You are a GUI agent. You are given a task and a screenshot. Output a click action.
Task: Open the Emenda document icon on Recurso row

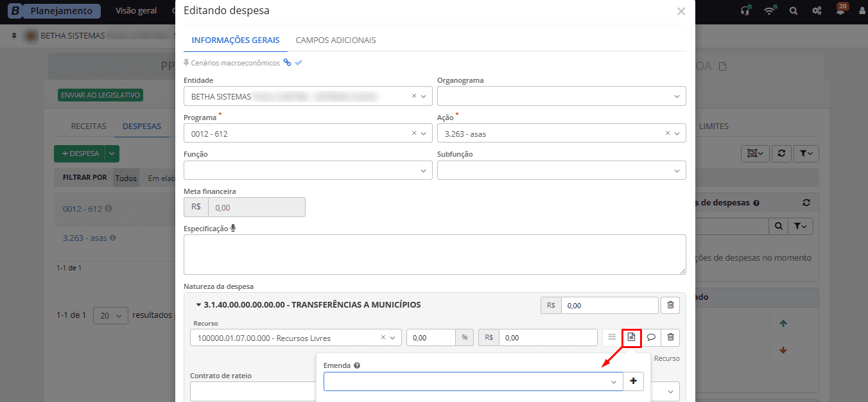tap(631, 337)
